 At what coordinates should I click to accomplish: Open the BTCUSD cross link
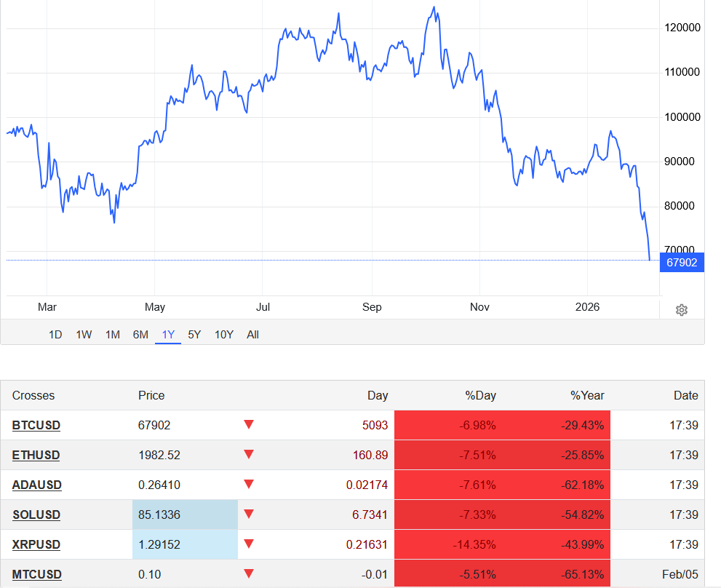36,425
